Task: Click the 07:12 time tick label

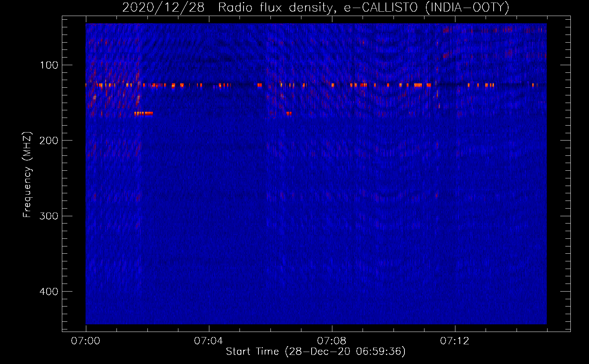Action: [455, 341]
